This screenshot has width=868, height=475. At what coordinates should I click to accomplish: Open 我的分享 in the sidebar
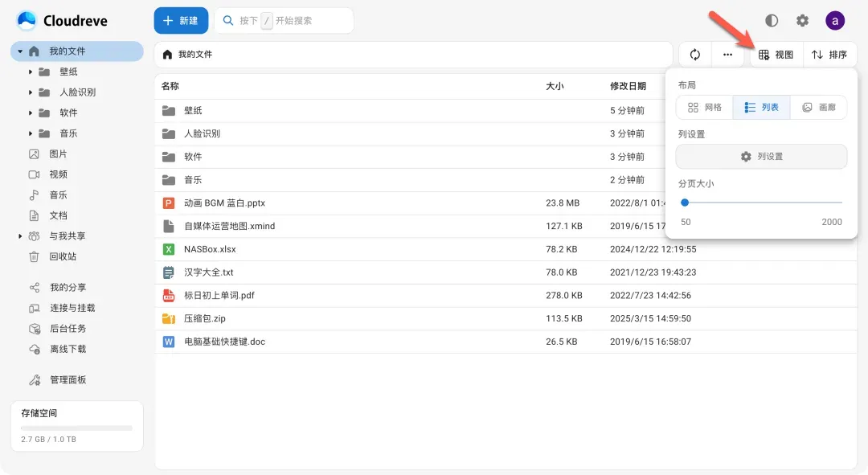click(68, 288)
